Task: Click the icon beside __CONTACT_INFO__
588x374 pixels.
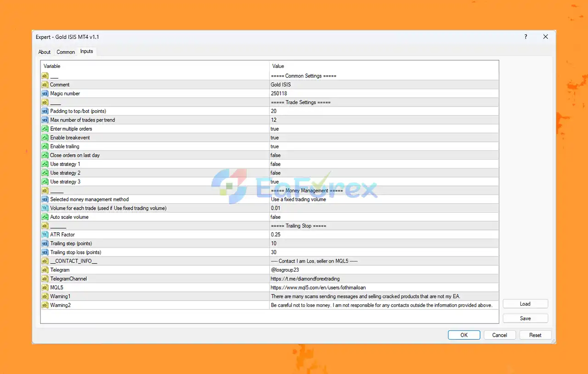Action: 45,261
